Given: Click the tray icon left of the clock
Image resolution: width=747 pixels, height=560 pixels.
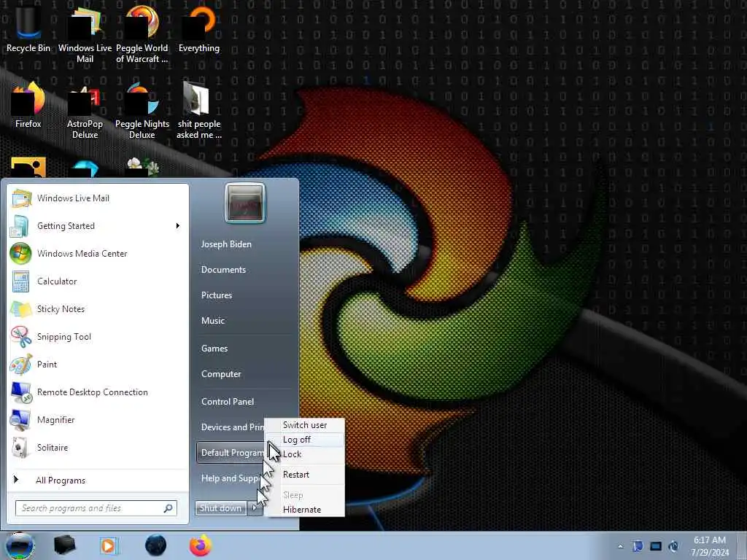Looking at the screenshot, I should 673,545.
